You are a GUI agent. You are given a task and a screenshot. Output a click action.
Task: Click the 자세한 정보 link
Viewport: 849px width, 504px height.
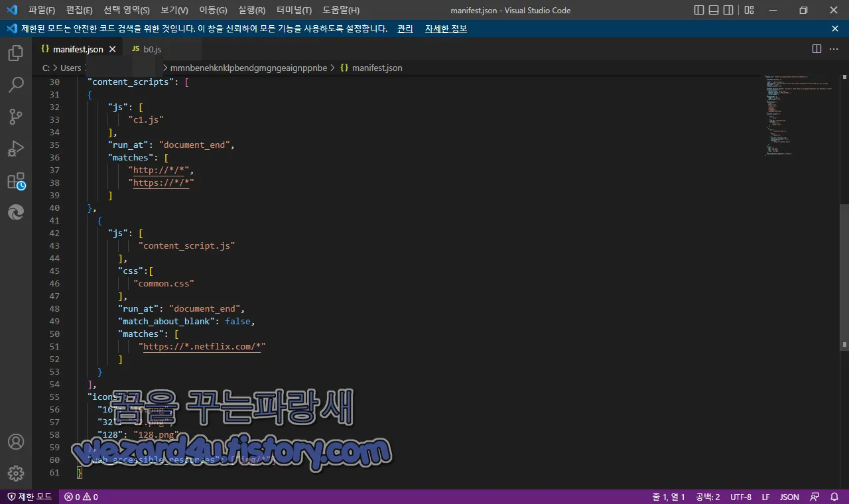click(x=446, y=29)
